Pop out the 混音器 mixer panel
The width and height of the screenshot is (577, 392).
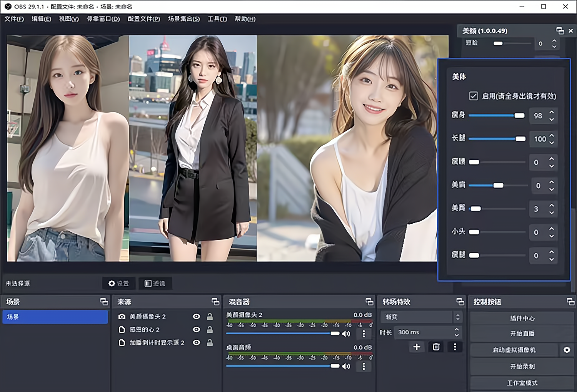click(x=370, y=302)
